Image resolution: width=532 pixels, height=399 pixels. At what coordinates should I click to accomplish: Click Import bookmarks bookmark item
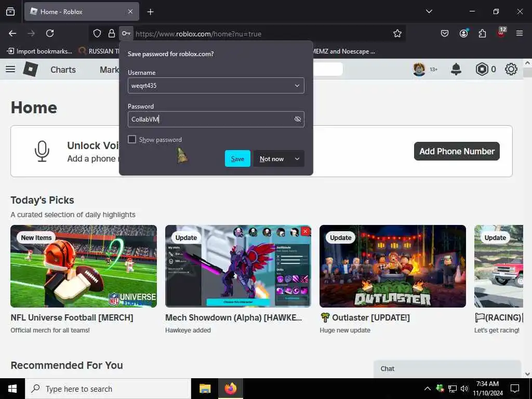(x=39, y=51)
